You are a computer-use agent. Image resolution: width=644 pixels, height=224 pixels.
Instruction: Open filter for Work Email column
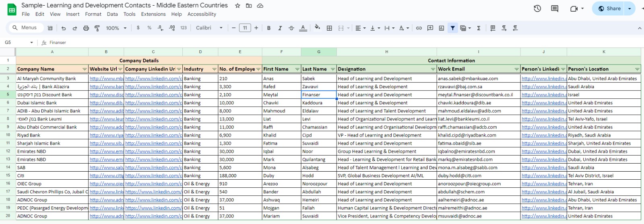[516, 69]
